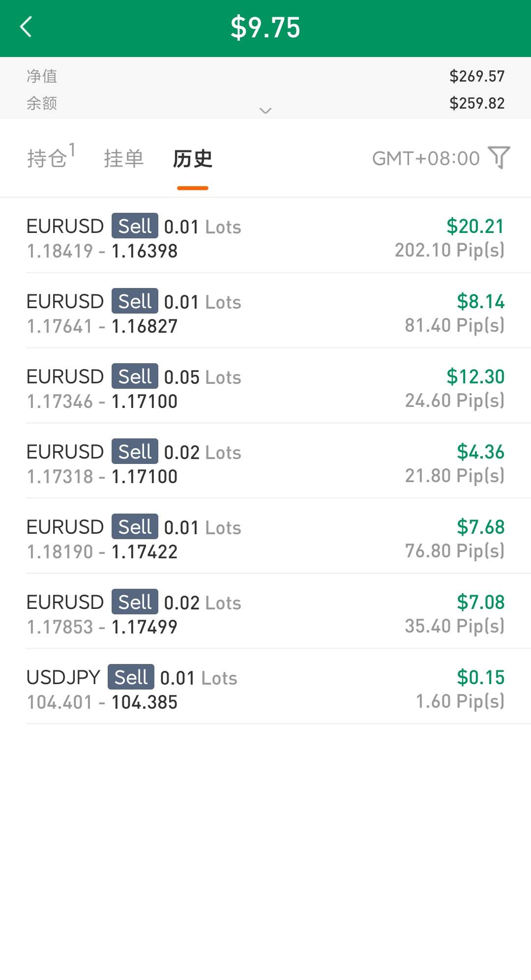
Task: Switch to the 挂单 pending orders tab
Action: [123, 159]
